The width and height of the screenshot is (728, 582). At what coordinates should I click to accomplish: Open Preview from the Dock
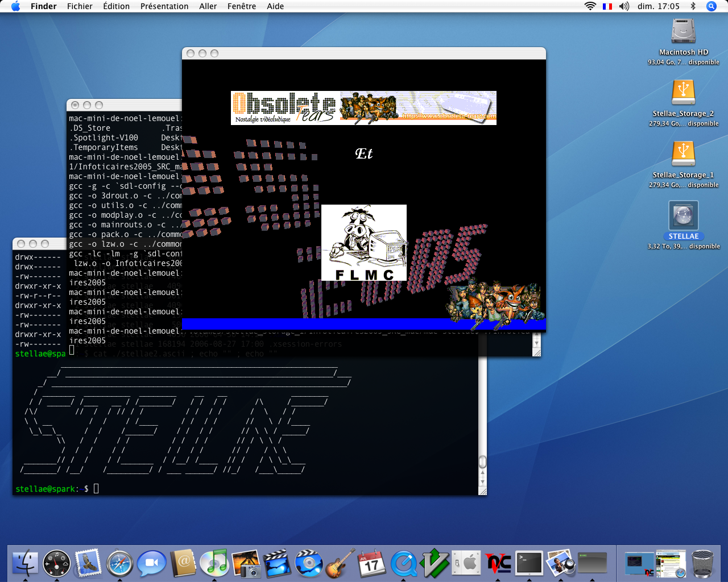coord(561,563)
